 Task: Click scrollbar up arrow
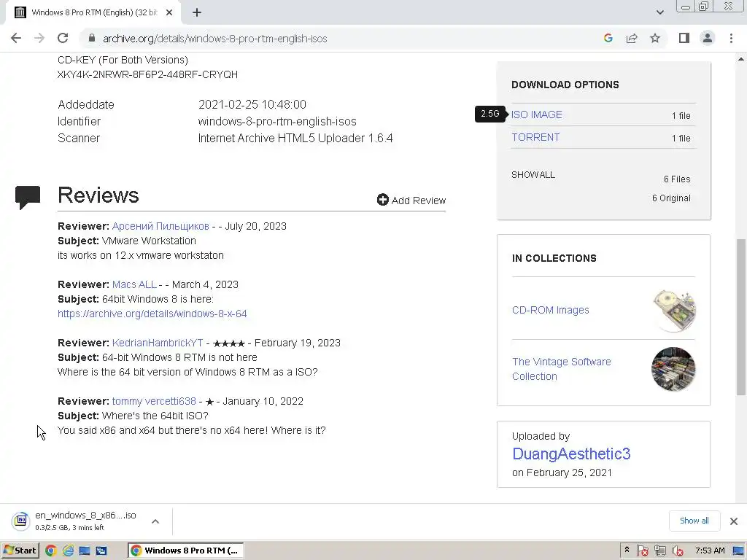(741, 59)
